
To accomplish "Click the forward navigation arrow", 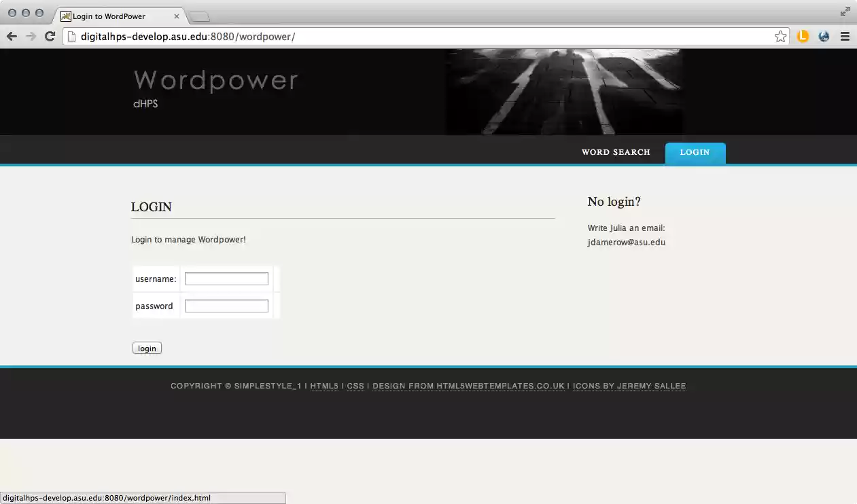I will [30, 36].
